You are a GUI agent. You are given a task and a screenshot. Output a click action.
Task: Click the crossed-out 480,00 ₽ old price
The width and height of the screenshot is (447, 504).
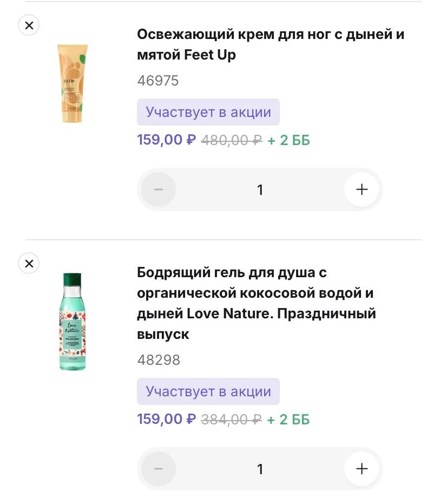point(231,140)
